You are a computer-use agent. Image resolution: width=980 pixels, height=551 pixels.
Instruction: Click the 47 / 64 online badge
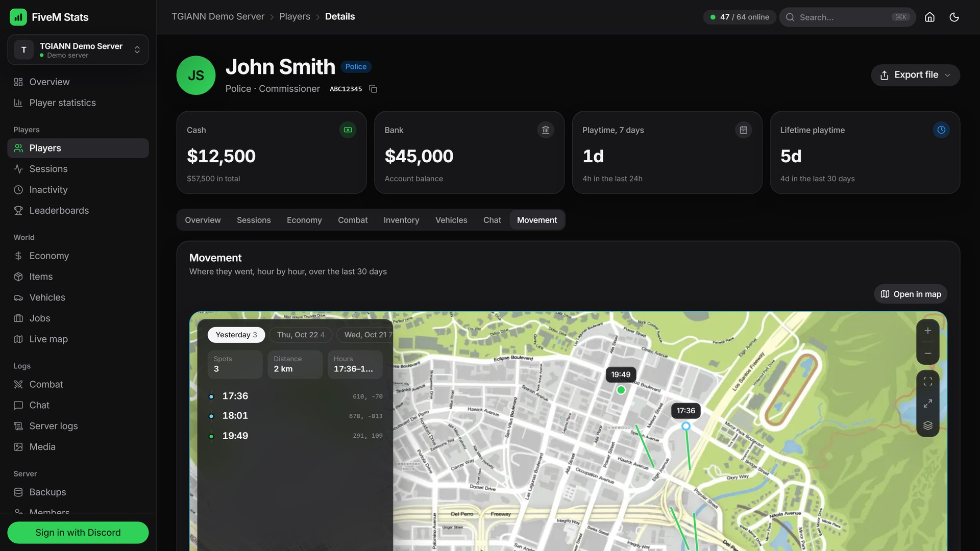740,17
